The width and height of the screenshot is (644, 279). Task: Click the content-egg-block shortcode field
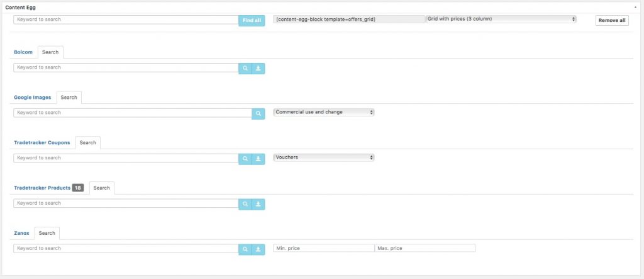(x=349, y=20)
